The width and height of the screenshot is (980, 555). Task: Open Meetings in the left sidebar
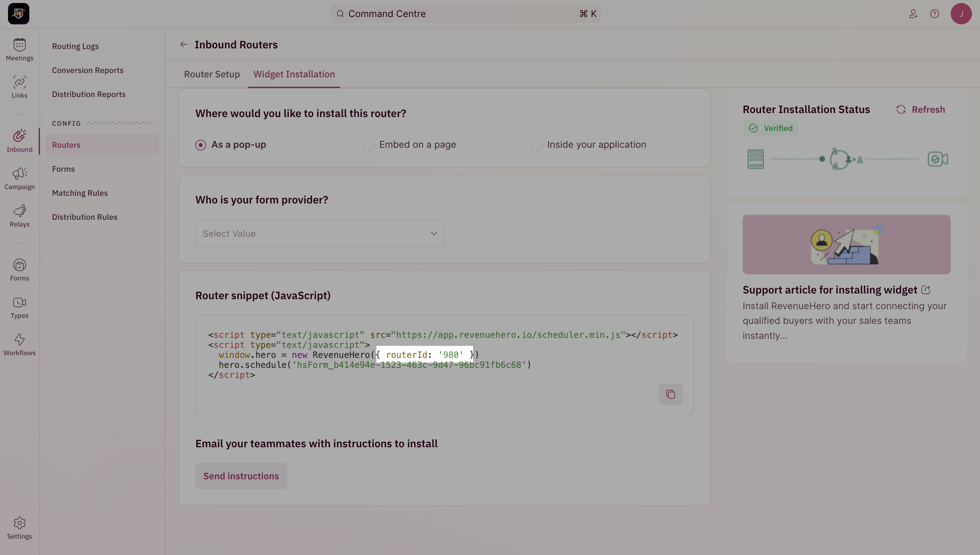tap(19, 50)
